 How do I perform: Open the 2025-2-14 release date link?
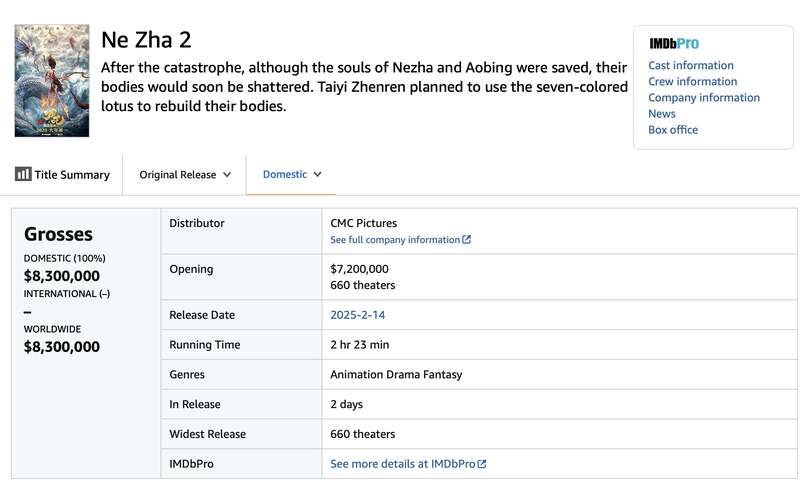pyautogui.click(x=358, y=315)
